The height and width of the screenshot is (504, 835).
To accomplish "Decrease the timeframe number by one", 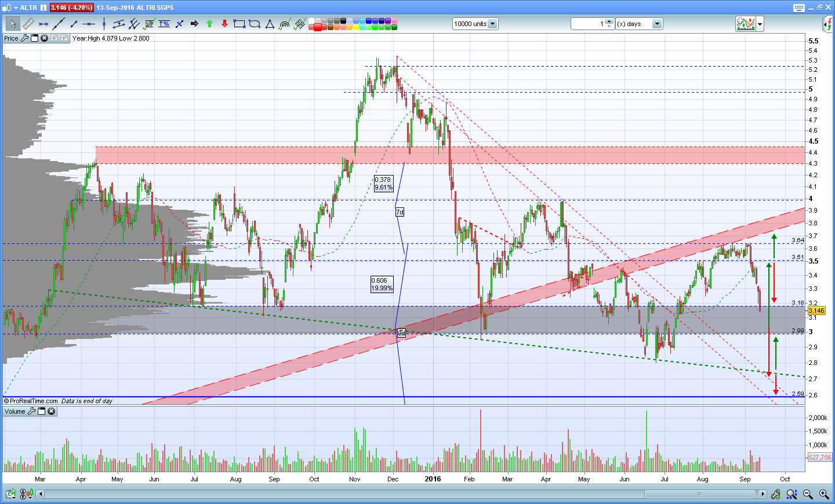I will click(609, 26).
